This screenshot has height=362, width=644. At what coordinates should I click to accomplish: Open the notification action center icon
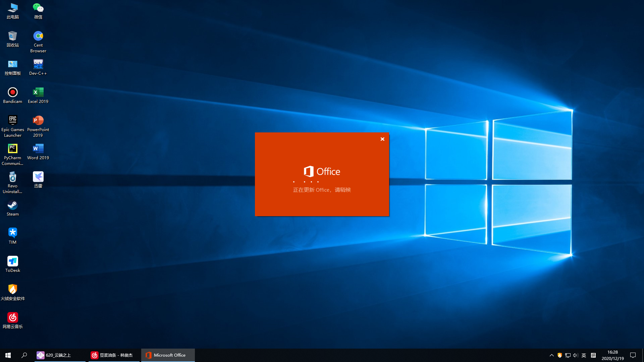[x=633, y=355]
